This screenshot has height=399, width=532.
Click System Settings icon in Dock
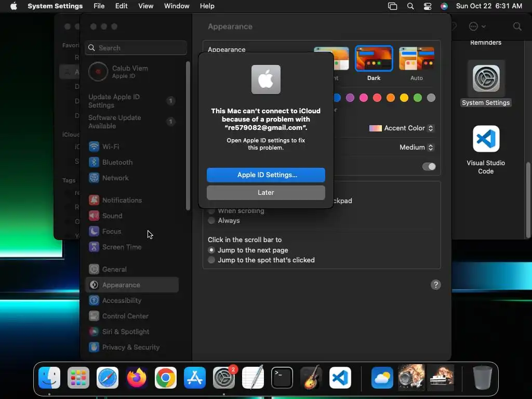224,378
